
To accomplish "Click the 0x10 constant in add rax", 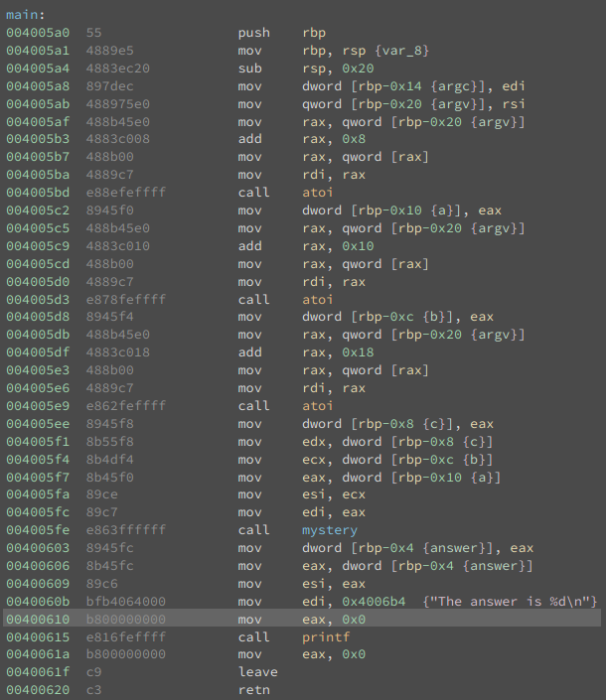I will pyautogui.click(x=359, y=246).
